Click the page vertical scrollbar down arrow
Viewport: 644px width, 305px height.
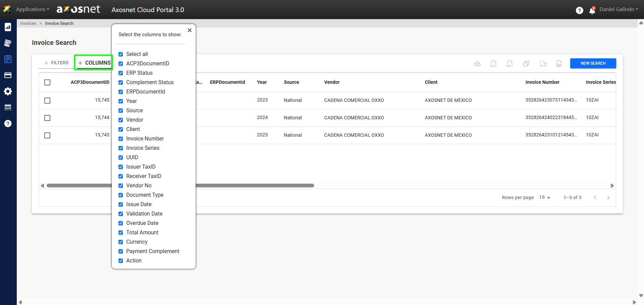point(641,296)
